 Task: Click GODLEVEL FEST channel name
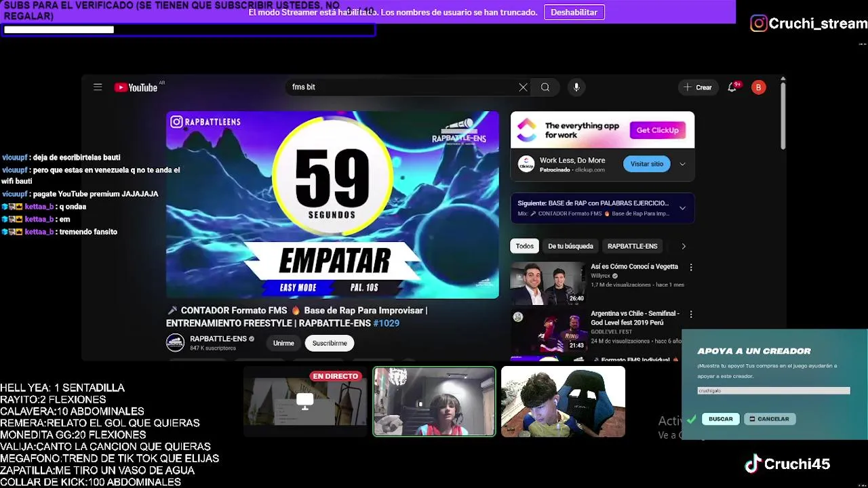click(611, 331)
